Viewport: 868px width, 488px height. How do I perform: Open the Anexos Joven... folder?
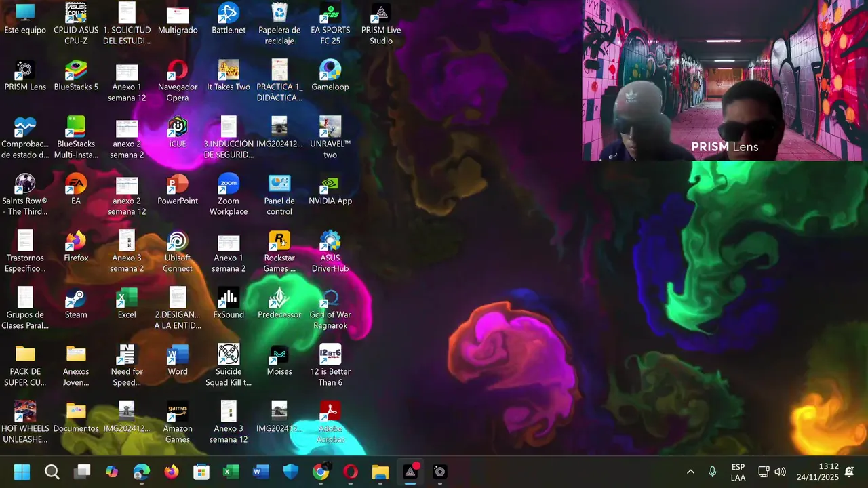coord(76,365)
